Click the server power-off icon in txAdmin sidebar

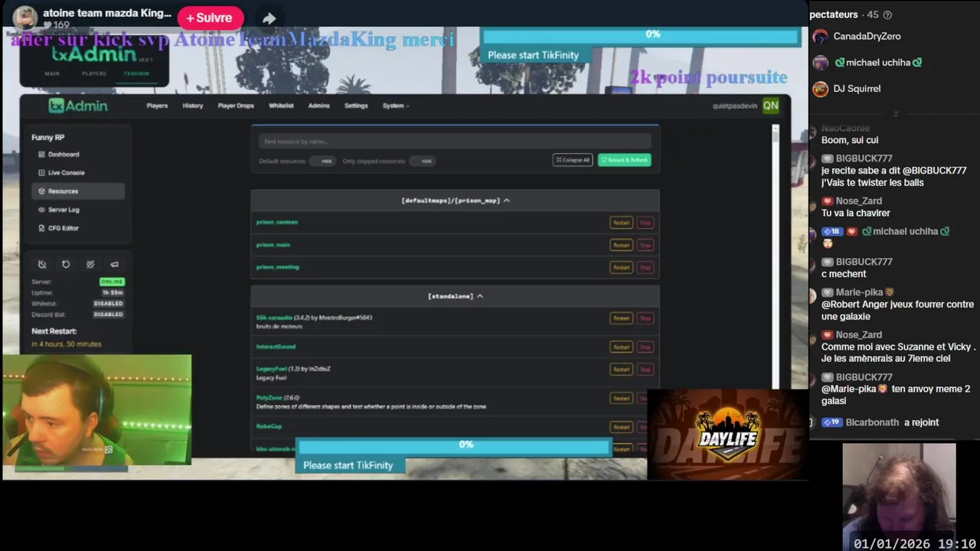point(42,264)
